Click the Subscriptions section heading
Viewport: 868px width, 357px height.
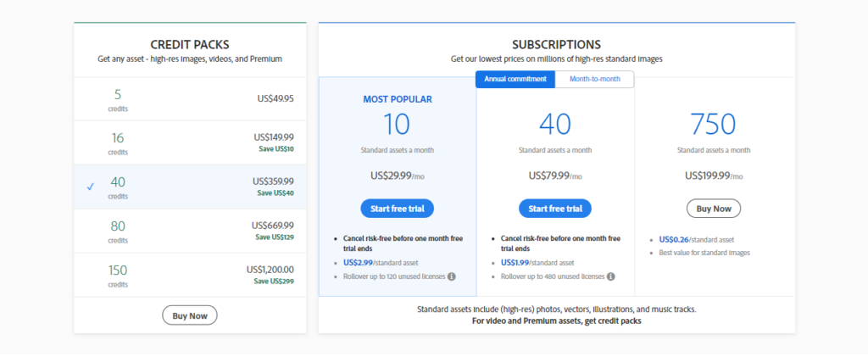(556, 45)
